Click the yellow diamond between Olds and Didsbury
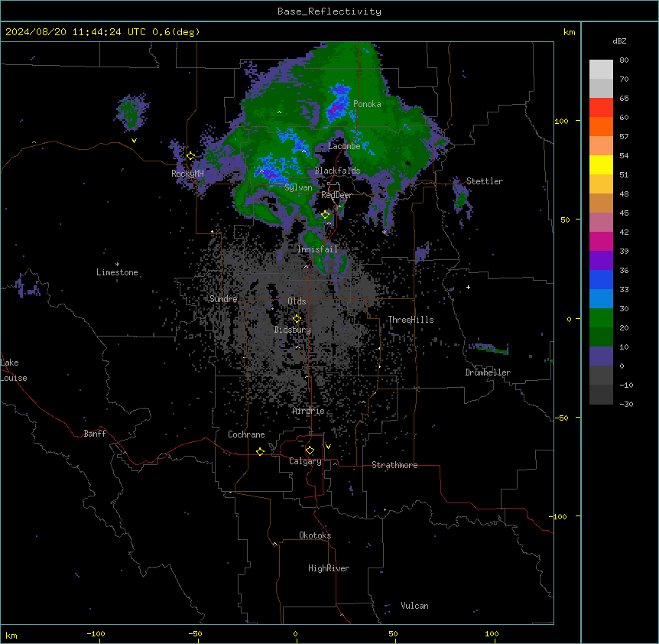The width and height of the screenshot is (659, 644). tap(297, 318)
